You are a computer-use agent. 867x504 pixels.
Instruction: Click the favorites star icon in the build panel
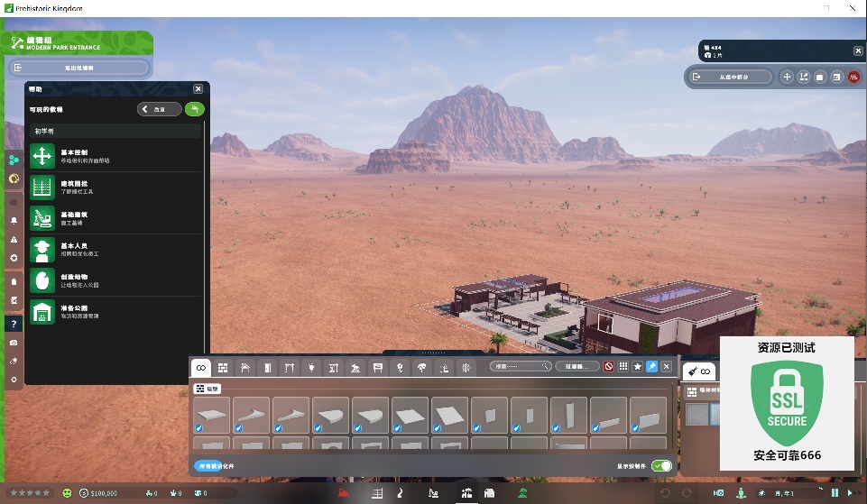click(638, 366)
